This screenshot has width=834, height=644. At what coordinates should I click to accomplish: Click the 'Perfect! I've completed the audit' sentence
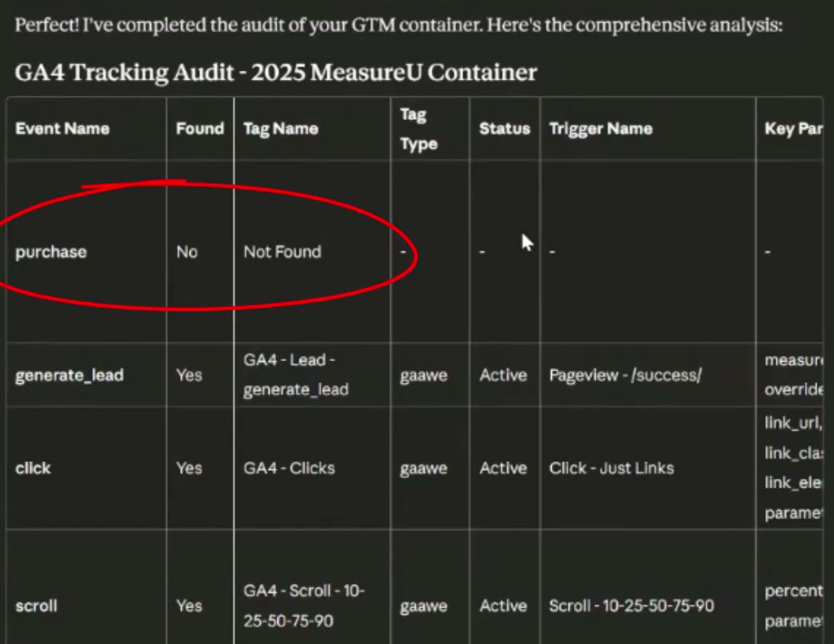(x=399, y=25)
